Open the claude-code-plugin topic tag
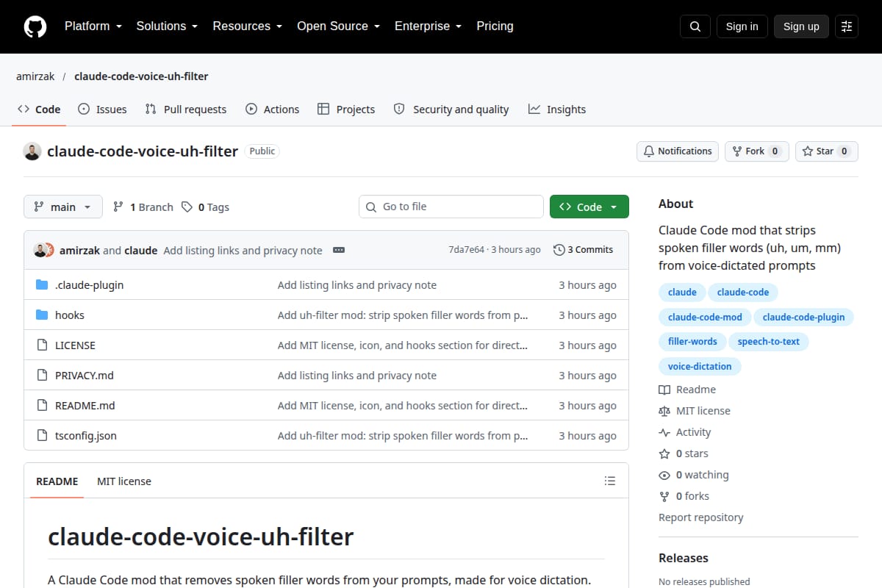Image resolution: width=882 pixels, height=588 pixels. point(804,318)
